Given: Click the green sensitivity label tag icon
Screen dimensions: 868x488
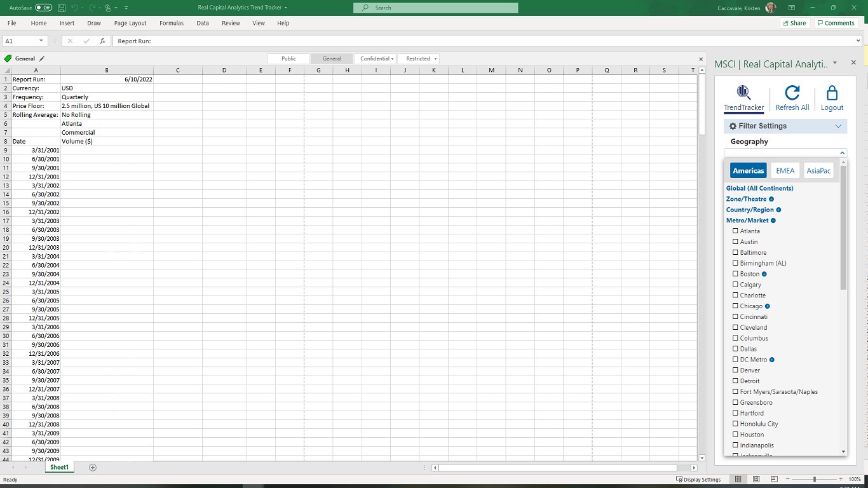Looking at the screenshot, I should (x=8, y=58).
